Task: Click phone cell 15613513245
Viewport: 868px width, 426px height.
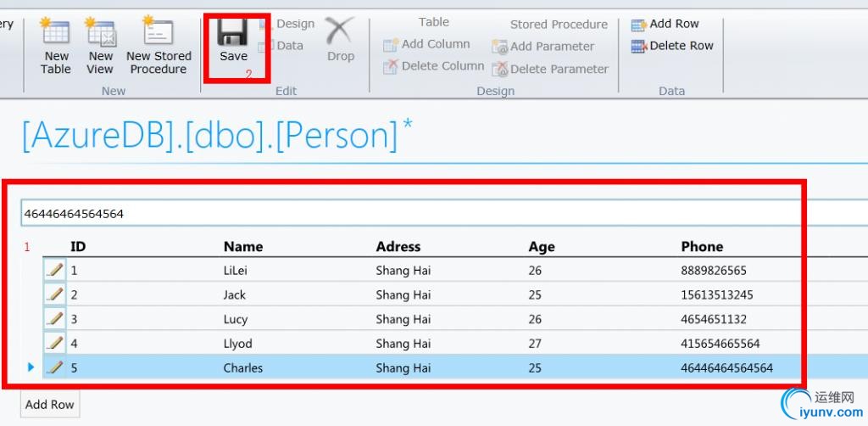Action: pos(717,294)
